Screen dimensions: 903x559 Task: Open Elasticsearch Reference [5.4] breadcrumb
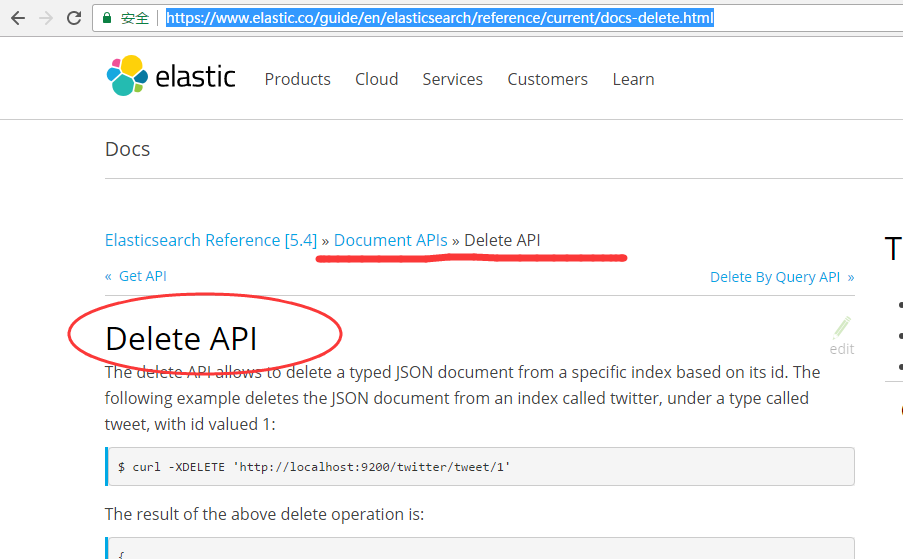click(211, 240)
